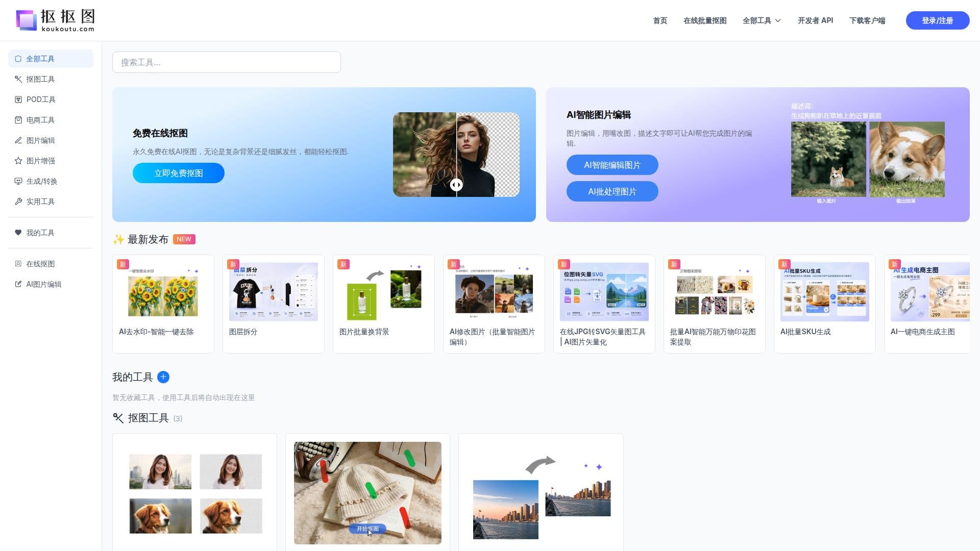This screenshot has height=551, width=980.
Task: Click the 生成/转换 icon in sidebar
Action: click(x=18, y=181)
